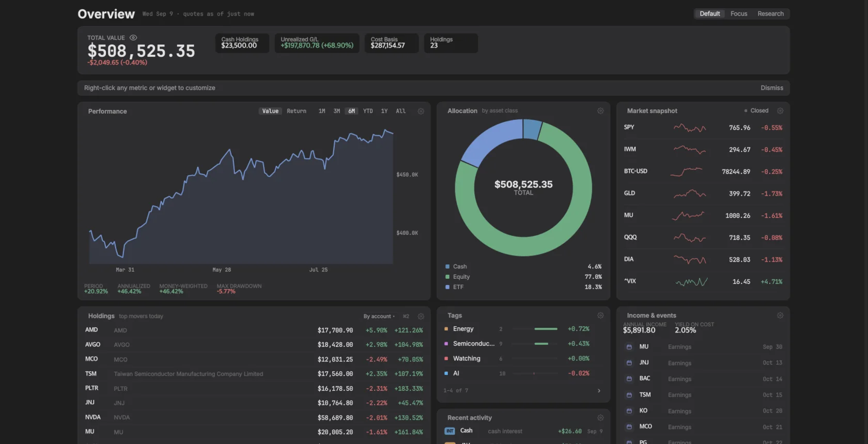Select the 3M time range
Screen dimensions: 868x444
[x=337, y=111]
